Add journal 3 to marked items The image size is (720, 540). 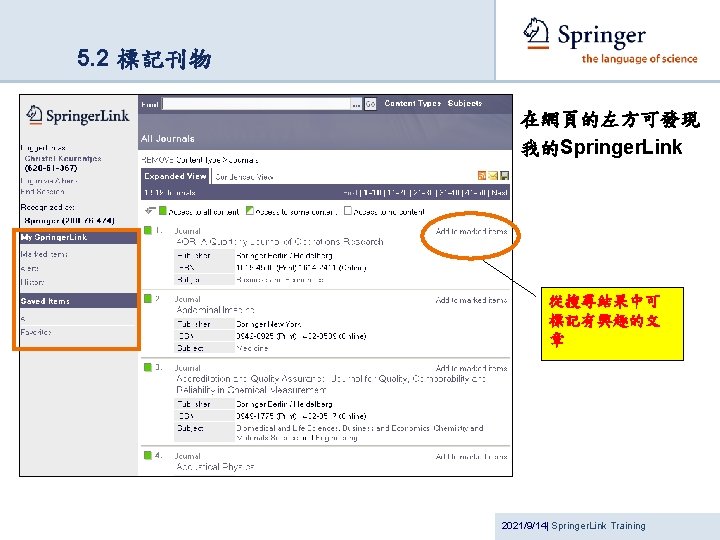point(471,368)
